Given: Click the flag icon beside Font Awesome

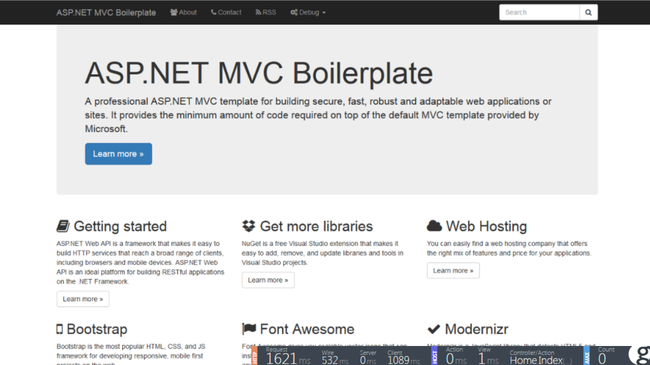Looking at the screenshot, I should tap(249, 329).
